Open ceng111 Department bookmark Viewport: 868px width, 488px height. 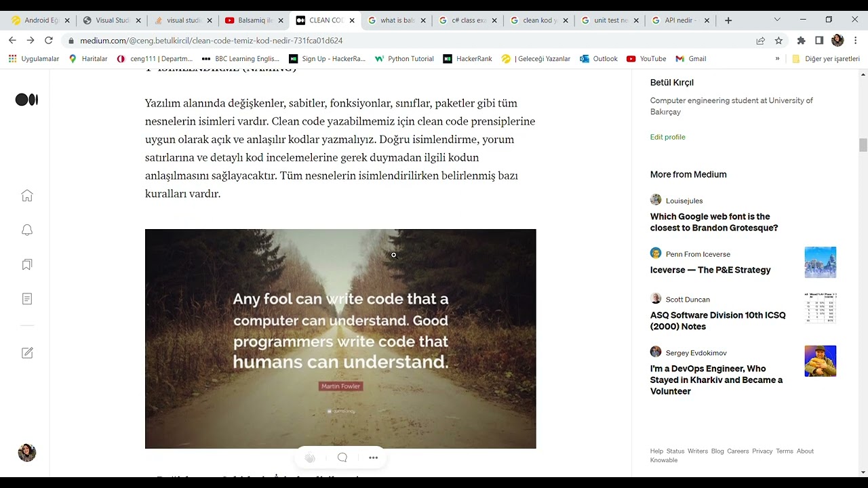[x=155, y=59]
